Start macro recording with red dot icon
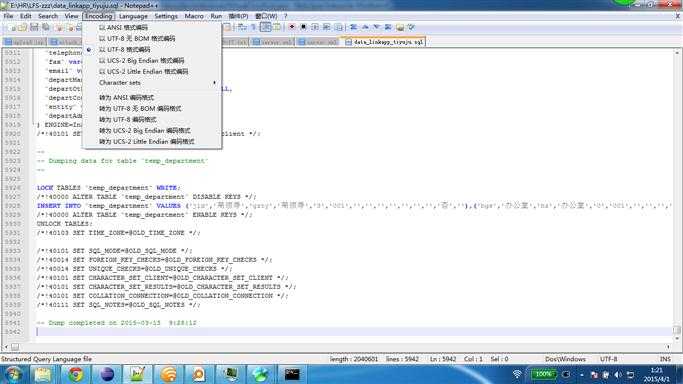The height and width of the screenshot is (384, 683). [292, 27]
